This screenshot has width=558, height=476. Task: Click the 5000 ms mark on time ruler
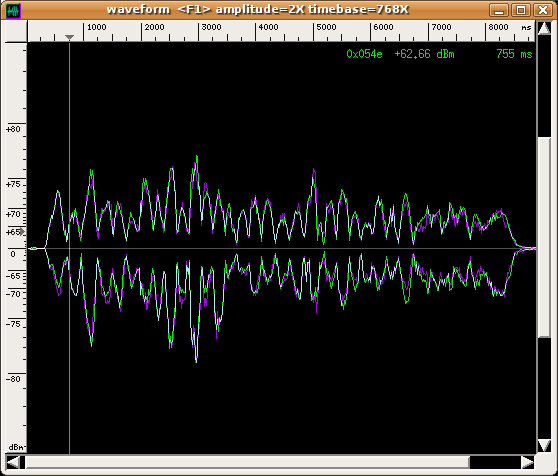(x=326, y=27)
